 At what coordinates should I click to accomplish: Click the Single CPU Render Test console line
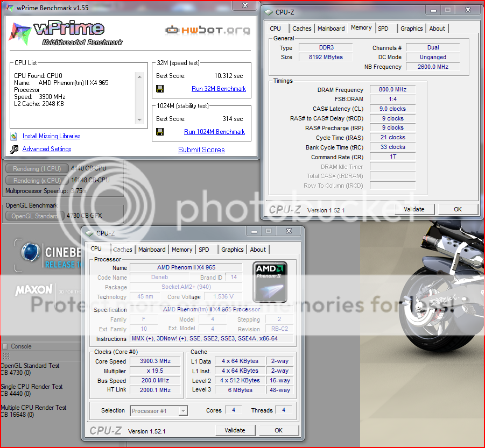coord(32,387)
